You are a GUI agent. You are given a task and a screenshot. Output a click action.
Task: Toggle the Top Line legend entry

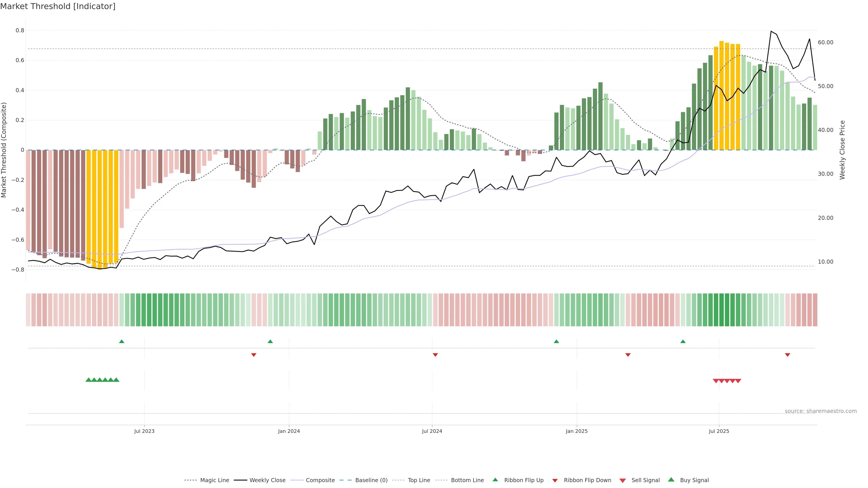[x=419, y=480]
